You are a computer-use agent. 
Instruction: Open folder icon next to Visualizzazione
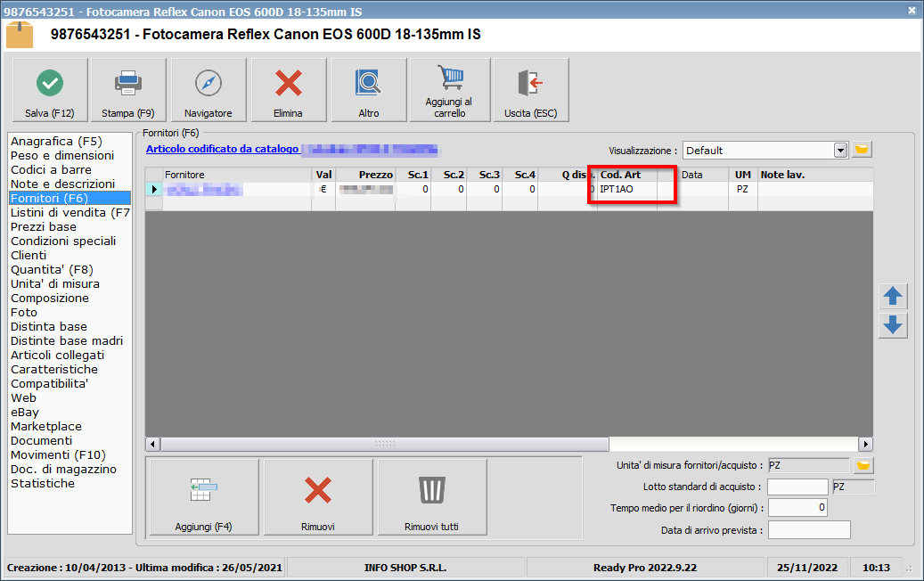[x=862, y=150]
